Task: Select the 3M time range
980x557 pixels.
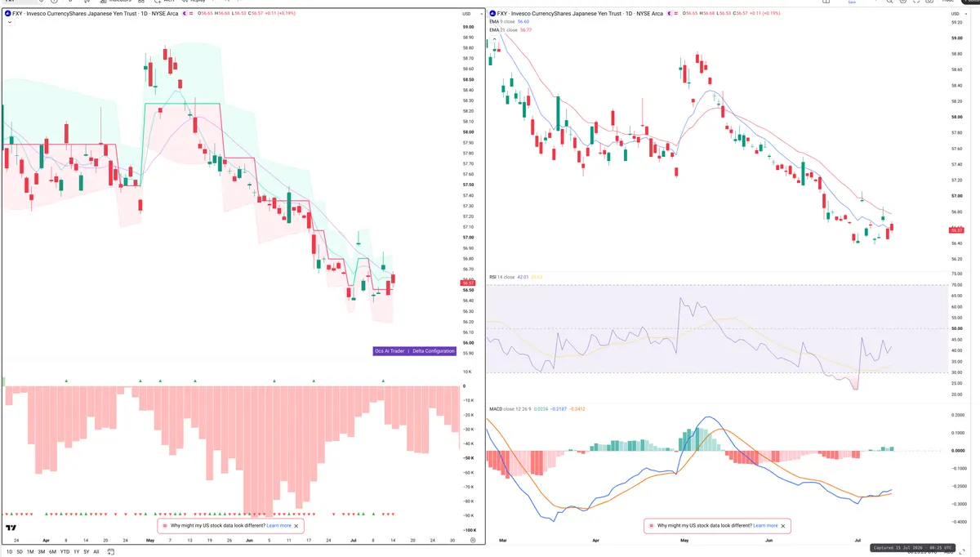Action: [42, 552]
